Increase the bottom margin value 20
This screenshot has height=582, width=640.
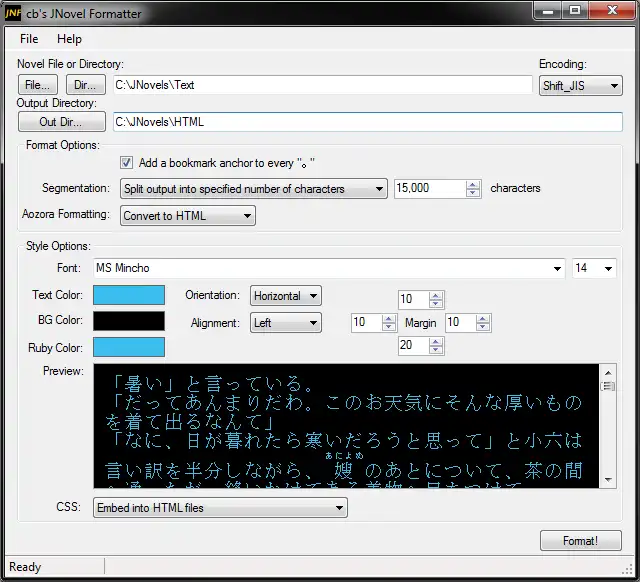pos(436,342)
